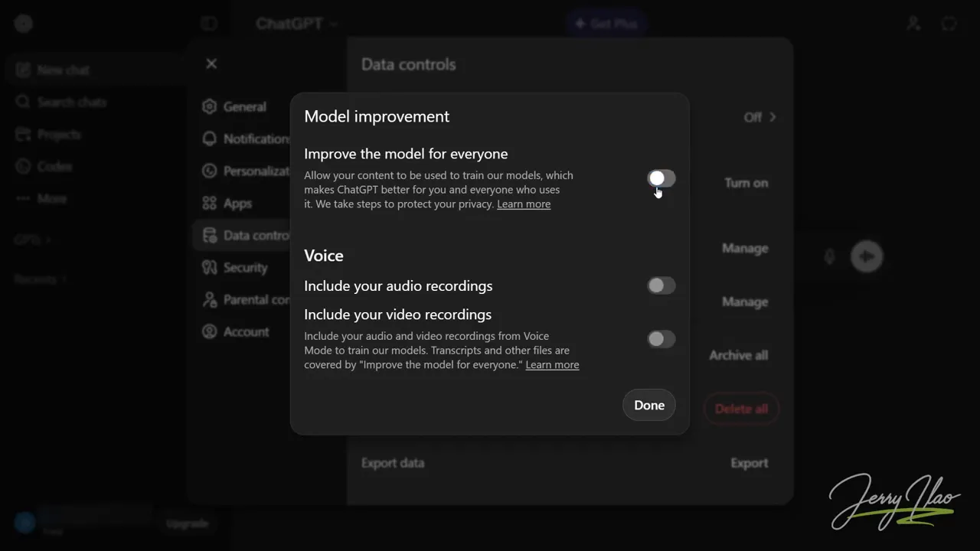Click the Upgrade button in sidebar
Viewport: 980px width, 551px height.
[188, 523]
